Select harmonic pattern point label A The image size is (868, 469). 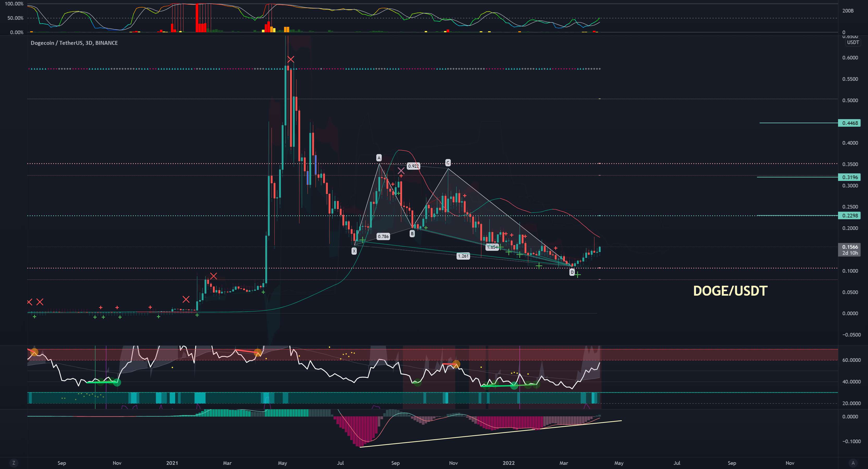coord(379,158)
